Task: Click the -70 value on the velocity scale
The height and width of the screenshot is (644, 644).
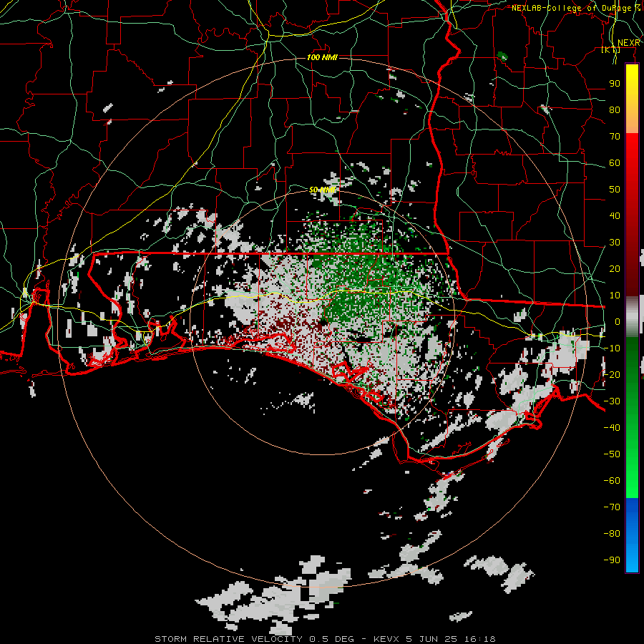Action: coord(612,507)
